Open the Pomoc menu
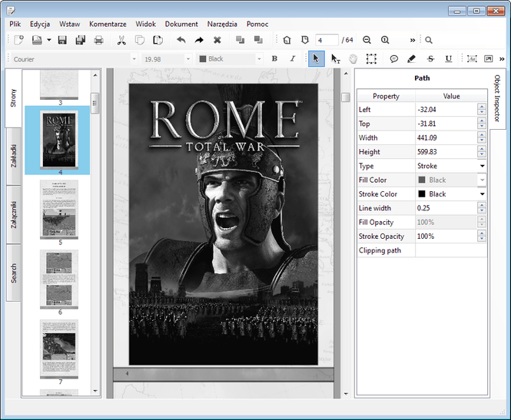The width and height of the screenshot is (511, 420). pos(257,24)
